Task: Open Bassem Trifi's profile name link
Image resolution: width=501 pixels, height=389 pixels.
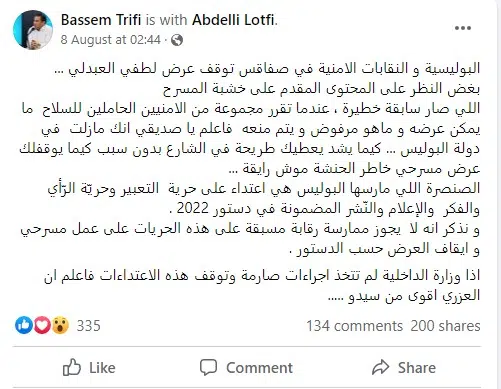Action: 101,20
